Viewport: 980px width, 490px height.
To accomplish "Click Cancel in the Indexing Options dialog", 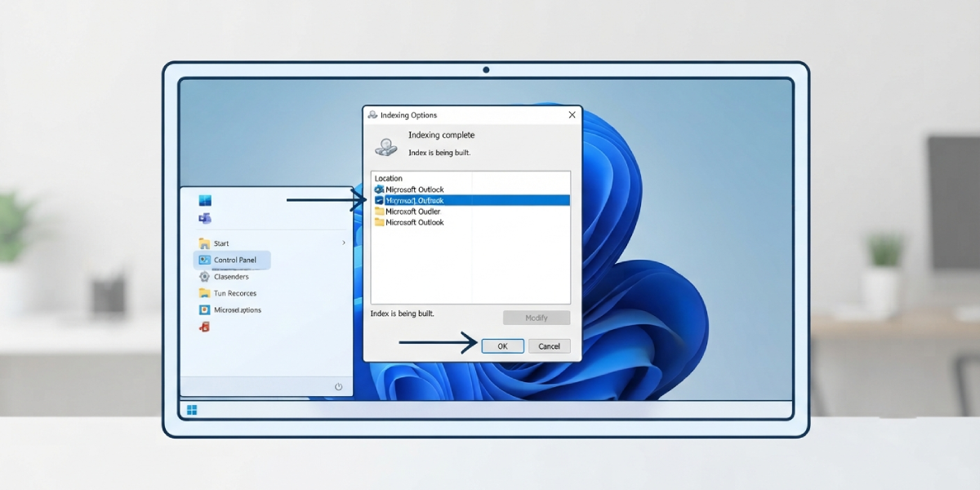I will click(x=549, y=346).
